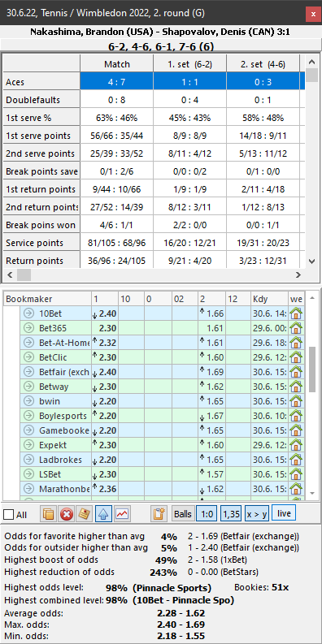Click the home icon in Marathonbet row
Screen dimensions: 322x644
tap(296, 489)
